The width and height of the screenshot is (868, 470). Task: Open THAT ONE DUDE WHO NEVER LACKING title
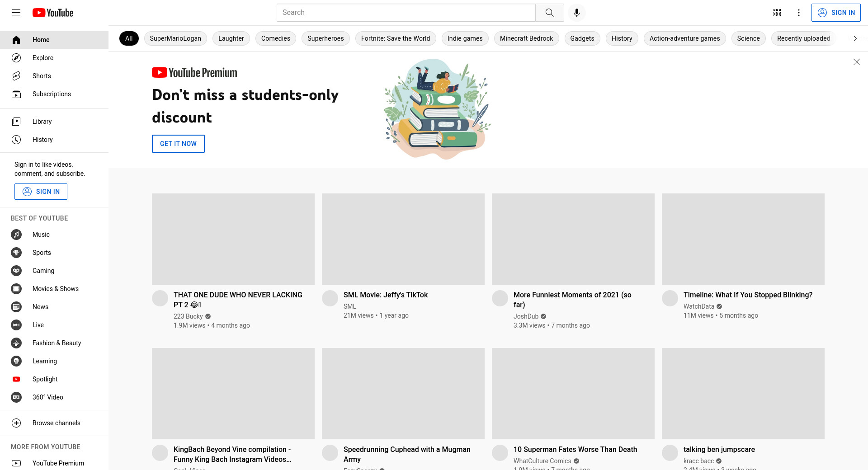point(238,300)
